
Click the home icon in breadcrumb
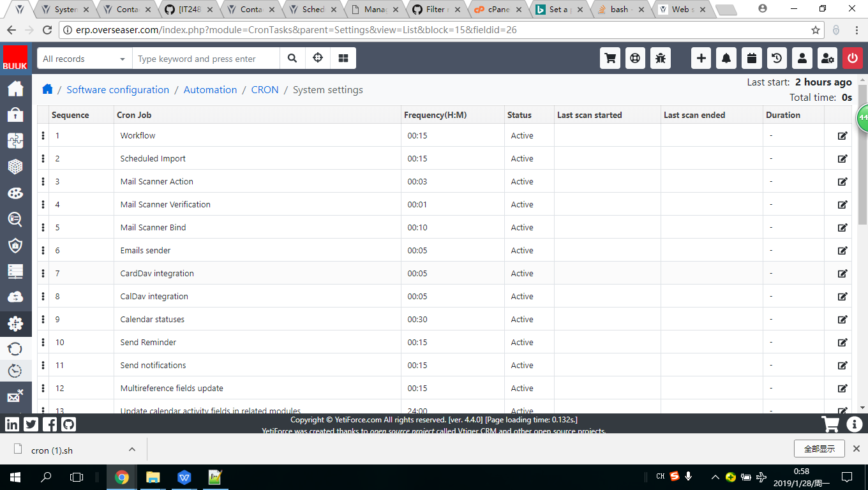(47, 89)
